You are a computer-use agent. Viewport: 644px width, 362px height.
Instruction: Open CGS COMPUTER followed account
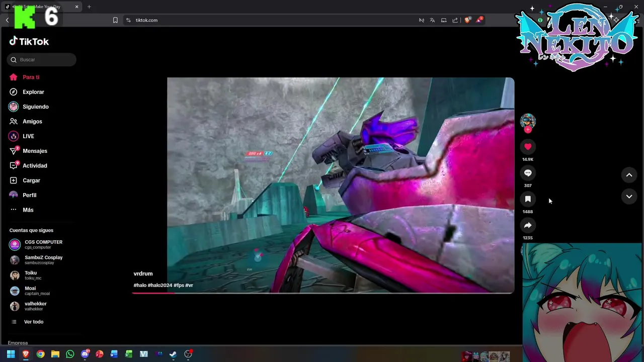tap(36, 244)
